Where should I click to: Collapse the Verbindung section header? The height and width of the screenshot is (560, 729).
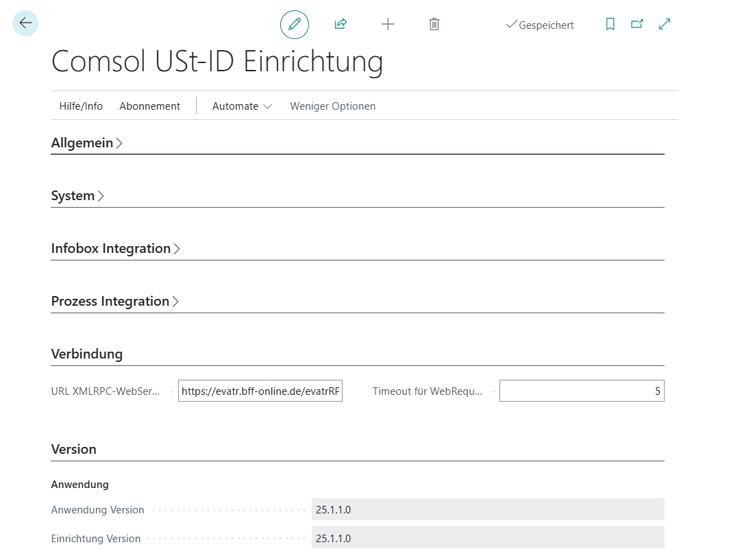[x=87, y=354]
